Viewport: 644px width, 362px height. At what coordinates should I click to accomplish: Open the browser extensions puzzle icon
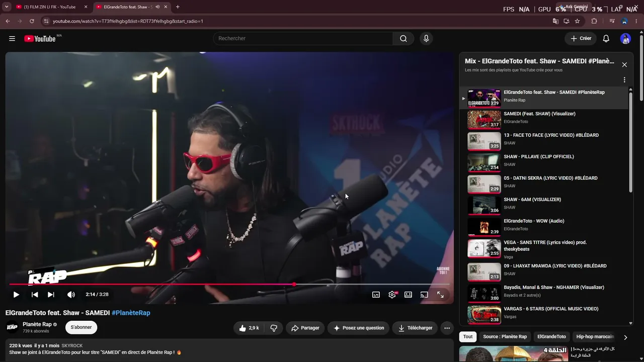[594, 21]
